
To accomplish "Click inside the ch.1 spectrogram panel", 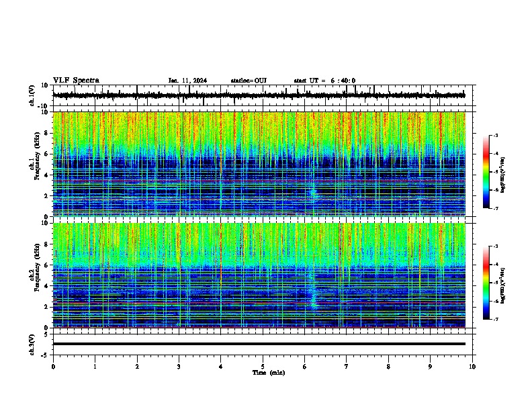I will pos(259,164).
